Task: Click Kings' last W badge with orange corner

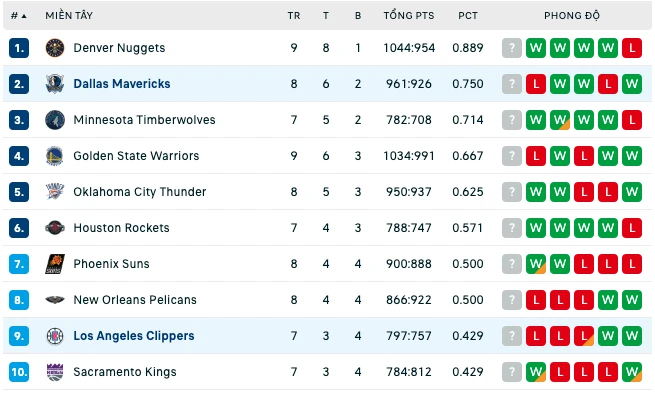Action: [632, 372]
